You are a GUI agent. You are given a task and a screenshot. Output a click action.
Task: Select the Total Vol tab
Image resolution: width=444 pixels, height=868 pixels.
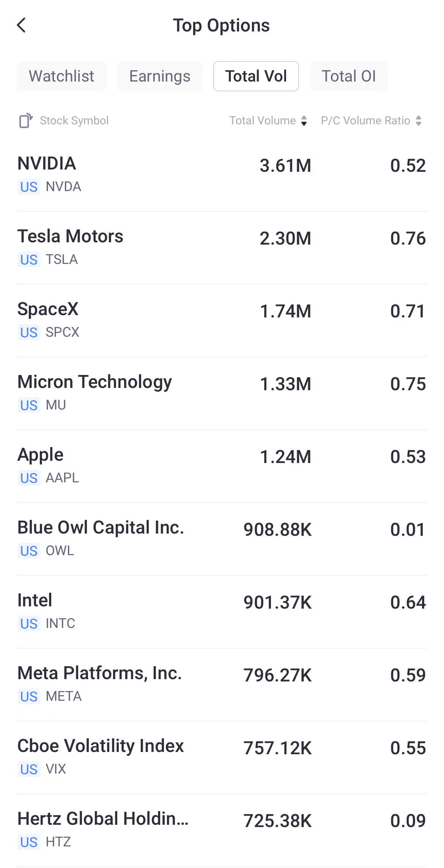point(256,76)
